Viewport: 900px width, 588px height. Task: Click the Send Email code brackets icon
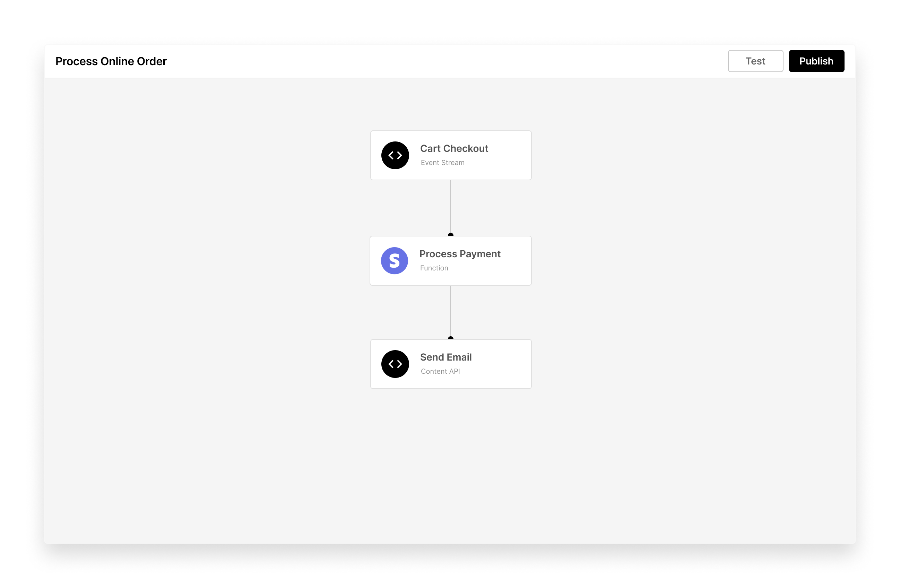pos(395,364)
